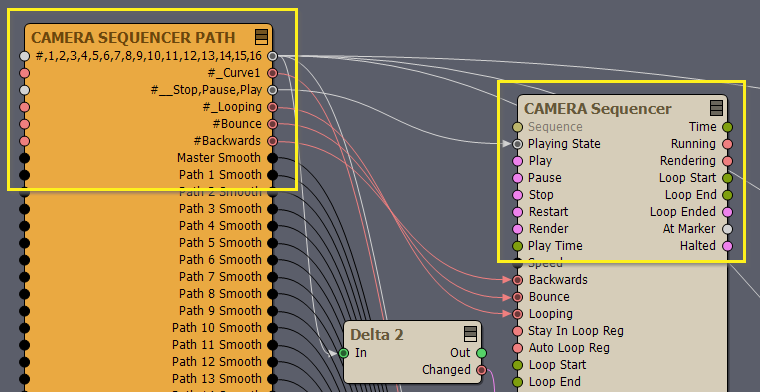Image resolution: width=760 pixels, height=392 pixels.
Task: Open the CAMERA Sequencer node menu icon
Action: tap(716, 108)
